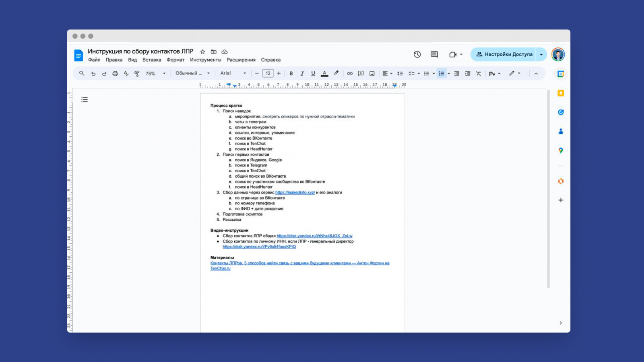
Task: Insert a link
Action: pyautogui.click(x=350, y=74)
